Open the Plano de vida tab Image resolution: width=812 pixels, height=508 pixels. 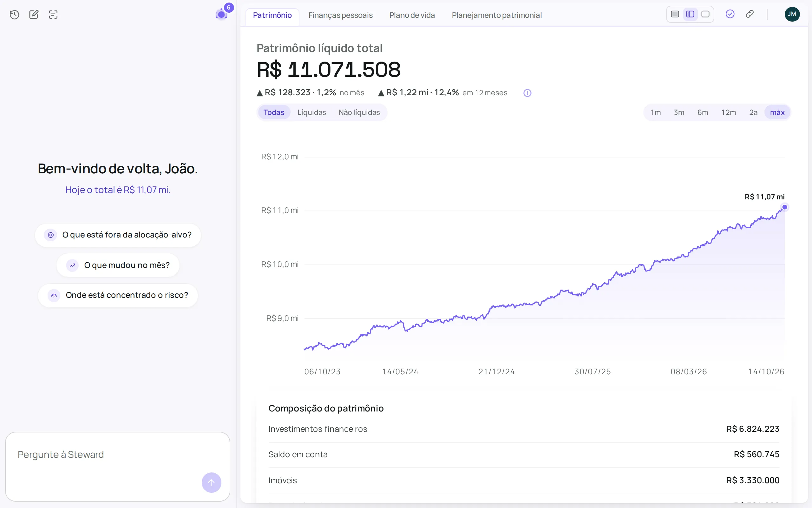[412, 16]
